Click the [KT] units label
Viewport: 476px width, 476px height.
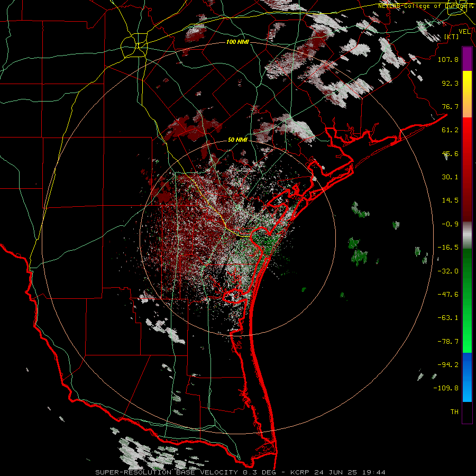click(452, 36)
